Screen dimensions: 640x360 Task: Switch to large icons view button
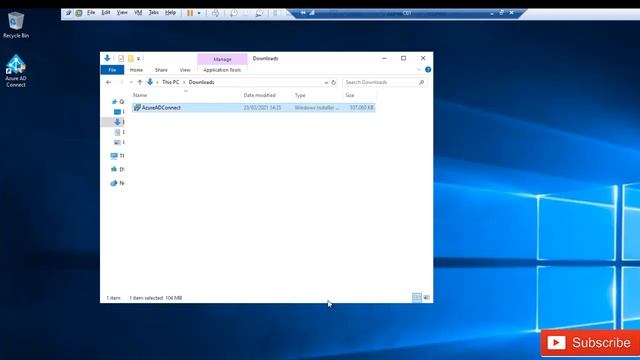(427, 298)
